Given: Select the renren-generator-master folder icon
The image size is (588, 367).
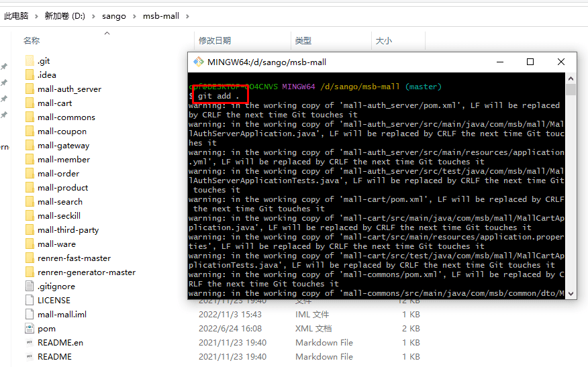Looking at the screenshot, I should [x=30, y=272].
